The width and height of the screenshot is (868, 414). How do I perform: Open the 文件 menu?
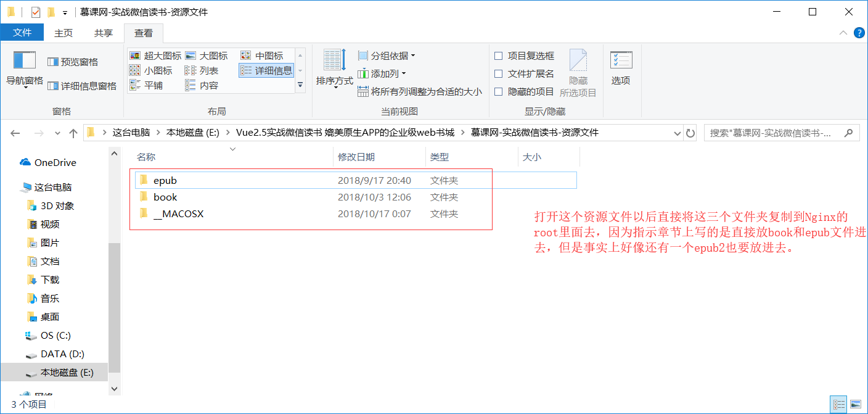[22, 33]
